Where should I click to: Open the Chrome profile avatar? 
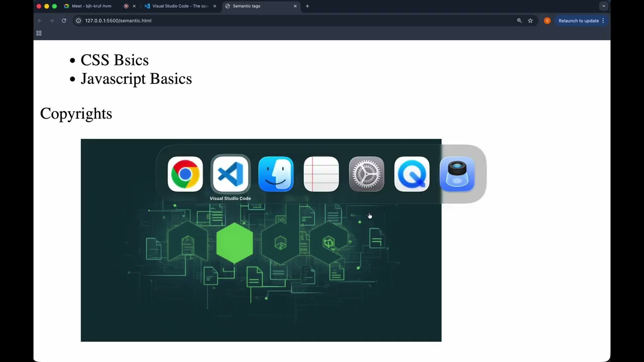[547, 21]
